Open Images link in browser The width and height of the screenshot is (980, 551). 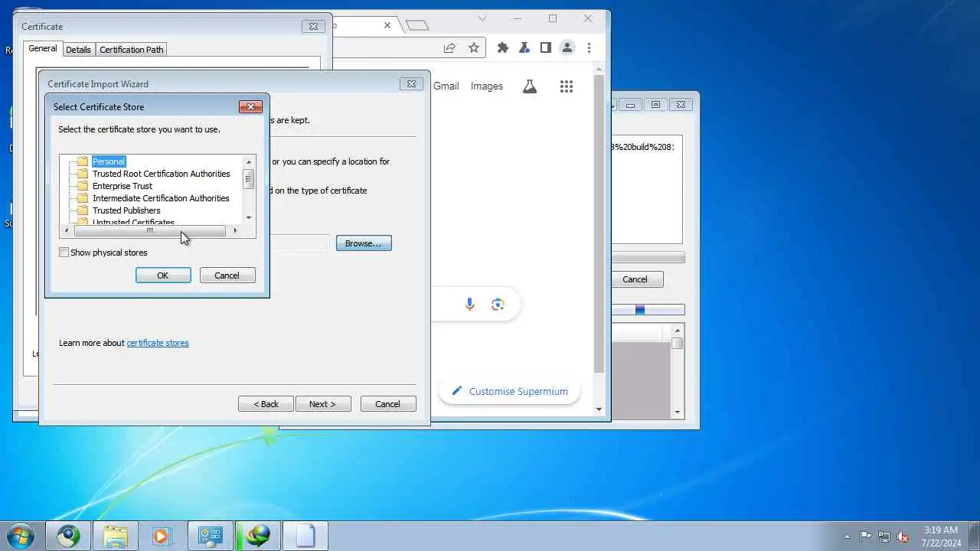(x=487, y=86)
